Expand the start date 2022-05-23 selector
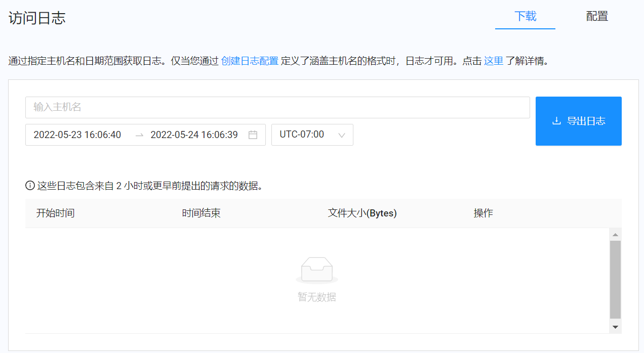This screenshot has height=353, width=644. (77, 135)
